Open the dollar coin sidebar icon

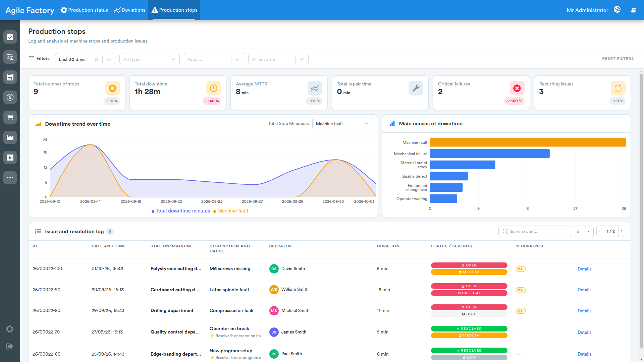point(10,97)
